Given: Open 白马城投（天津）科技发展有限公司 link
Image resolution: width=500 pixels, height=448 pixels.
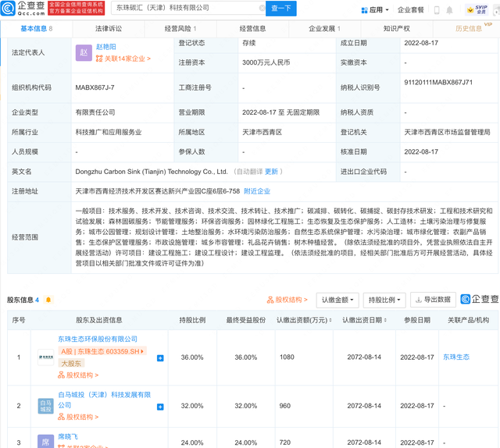Looking at the screenshot, I should point(104,400).
